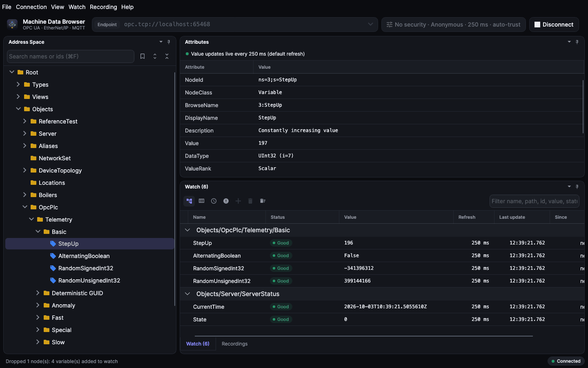The image size is (588, 368).
Task: Pin the Address Space panel
Action: pyautogui.click(x=169, y=42)
